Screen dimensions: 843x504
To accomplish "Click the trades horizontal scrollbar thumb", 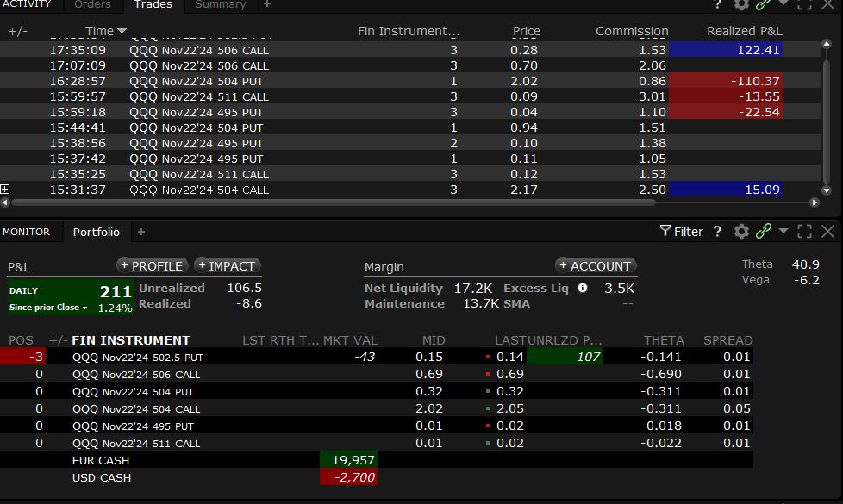I will pos(334,202).
